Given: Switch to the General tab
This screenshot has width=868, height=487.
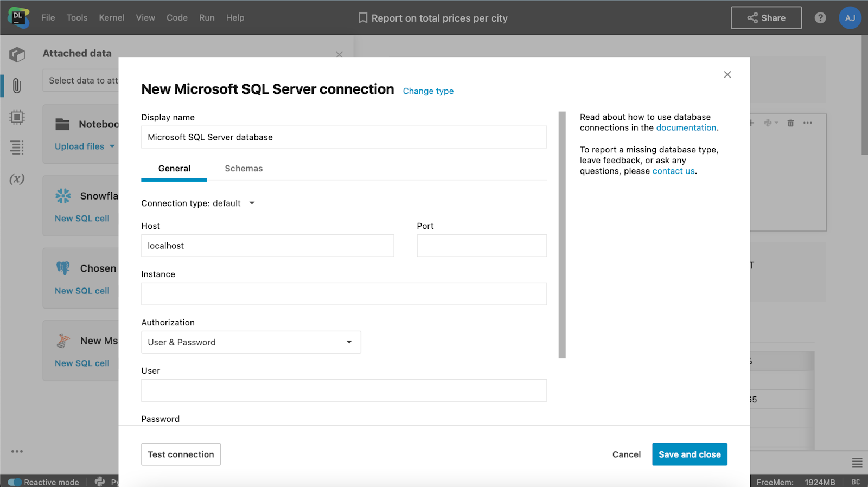Looking at the screenshot, I should [174, 169].
